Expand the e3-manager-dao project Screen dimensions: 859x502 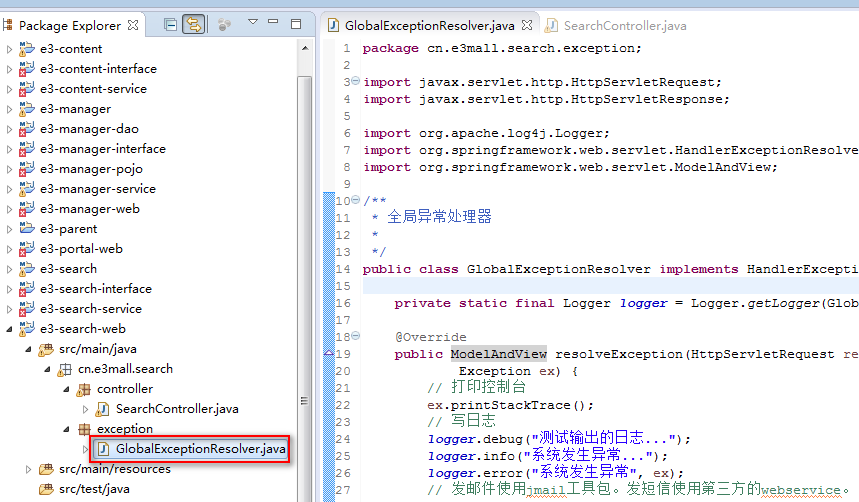(9, 129)
